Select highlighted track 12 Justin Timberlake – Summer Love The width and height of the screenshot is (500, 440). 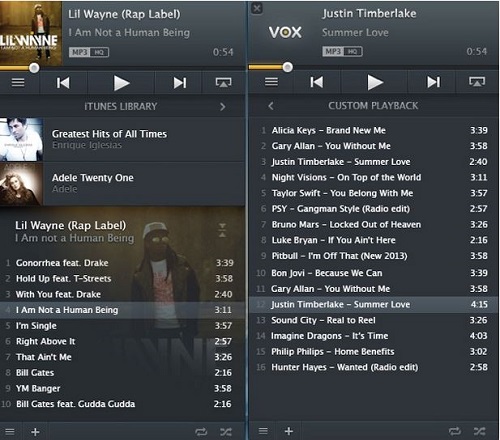pos(374,304)
